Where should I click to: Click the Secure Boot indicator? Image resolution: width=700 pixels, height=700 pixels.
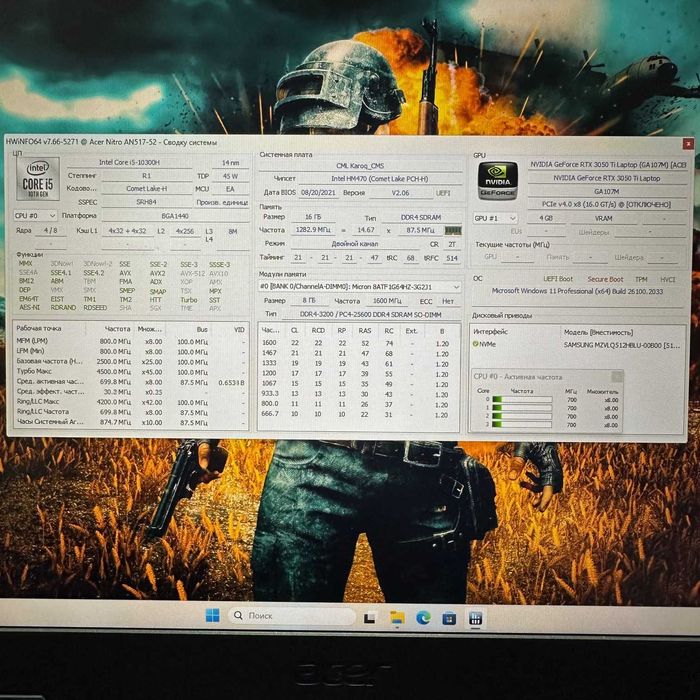coord(605,279)
